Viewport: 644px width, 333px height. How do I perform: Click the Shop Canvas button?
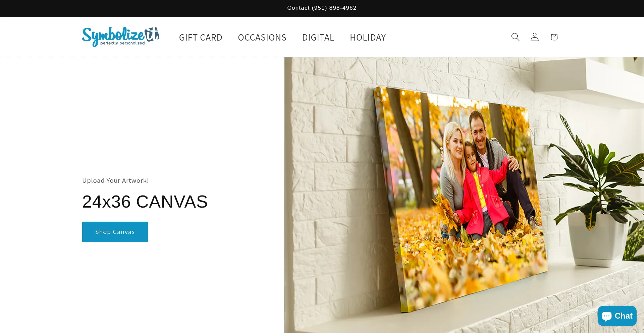[x=115, y=232]
